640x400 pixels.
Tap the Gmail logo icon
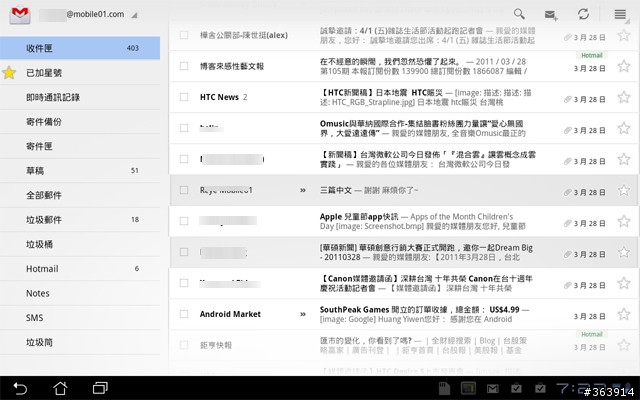coord(20,15)
